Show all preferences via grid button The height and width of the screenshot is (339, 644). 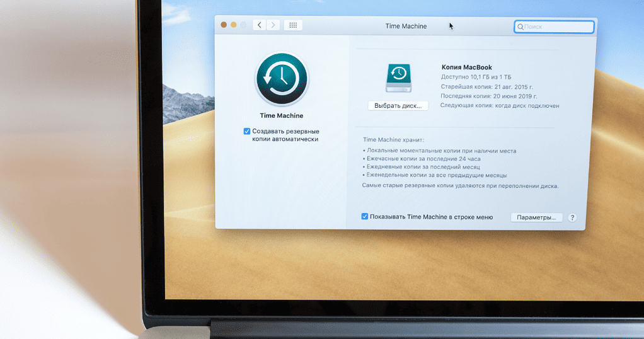click(x=293, y=25)
